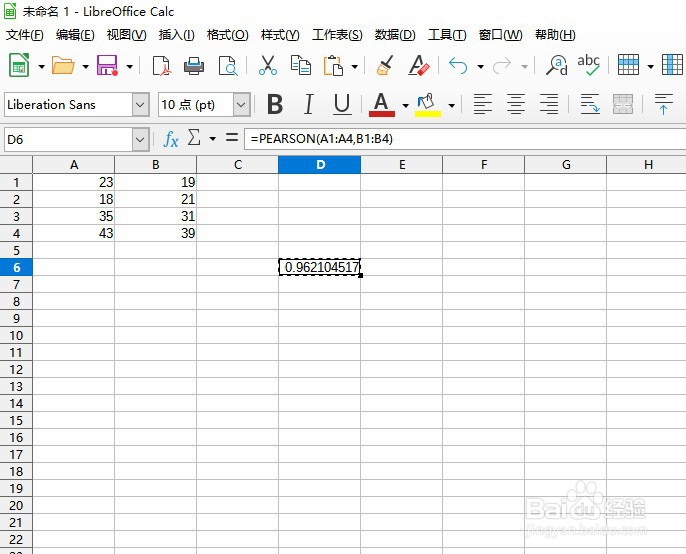The image size is (686, 554).
Task: Open the 格式(O) menu
Action: point(228,35)
